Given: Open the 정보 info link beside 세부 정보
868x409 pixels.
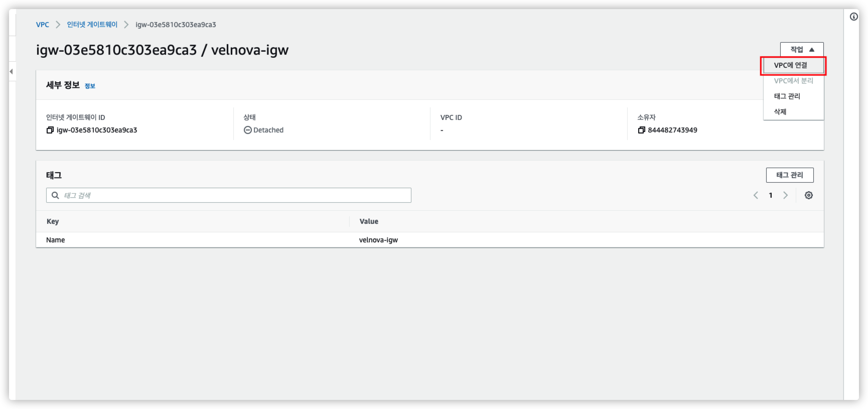Looking at the screenshot, I should 90,86.
